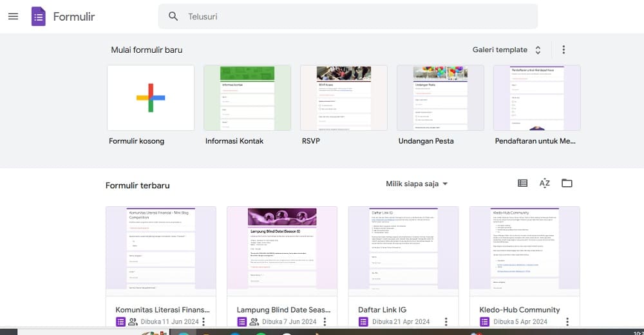Click the Dibuka 21 Apr 2024 text
644x335 pixels.
pos(401,322)
